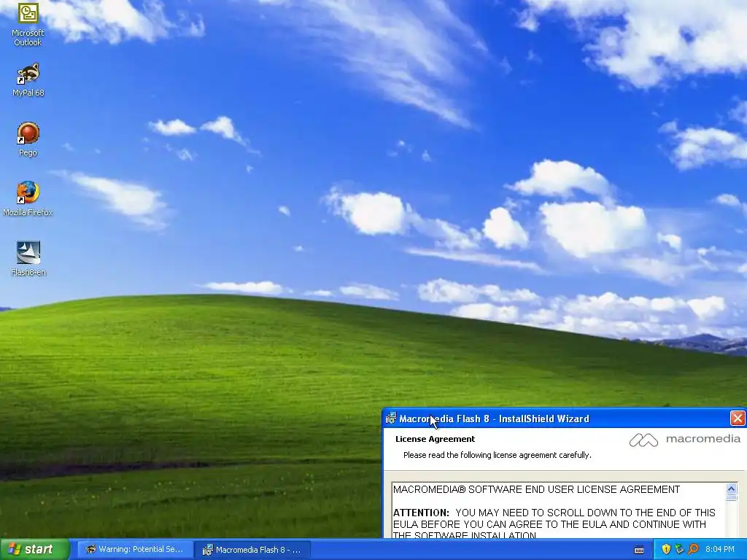Click the on-screen keyboard taskbar icon
Image resolution: width=747 pixels, height=560 pixels.
[639, 550]
